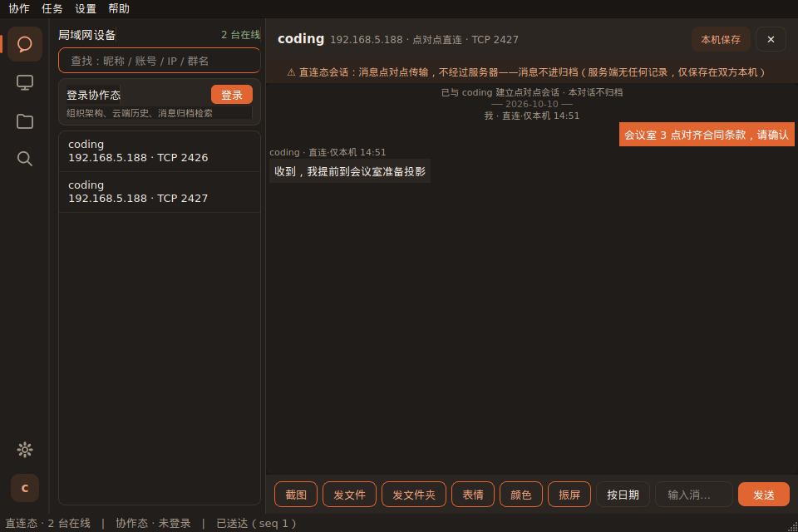
Task: Click status bar text 协作态 · 未登录
Action: pos(153,524)
